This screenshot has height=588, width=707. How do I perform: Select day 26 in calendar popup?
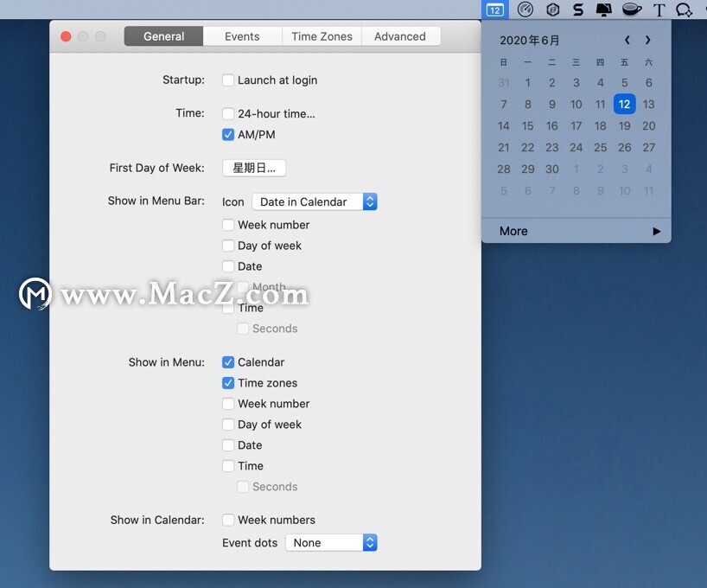(x=625, y=148)
